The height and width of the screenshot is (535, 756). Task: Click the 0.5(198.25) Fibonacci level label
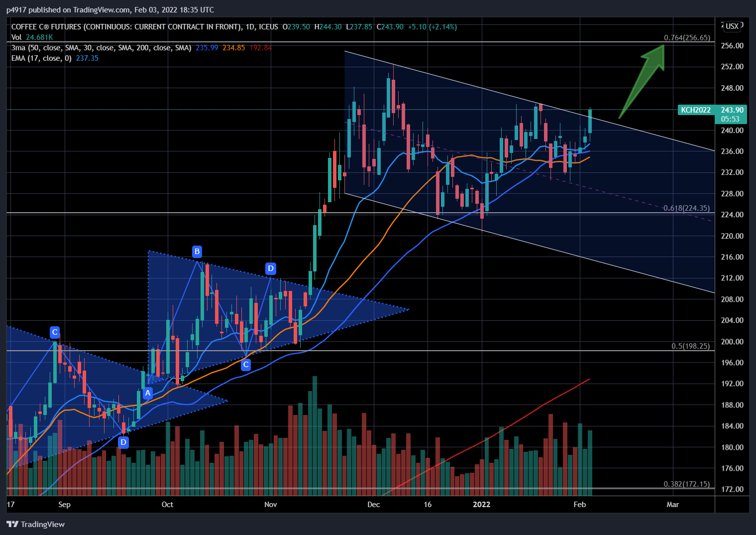(691, 346)
